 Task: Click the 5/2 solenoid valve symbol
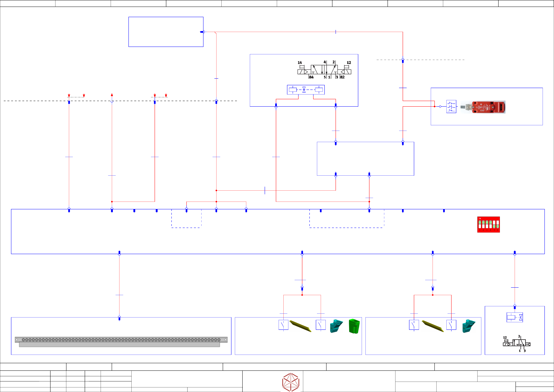(x=324, y=70)
